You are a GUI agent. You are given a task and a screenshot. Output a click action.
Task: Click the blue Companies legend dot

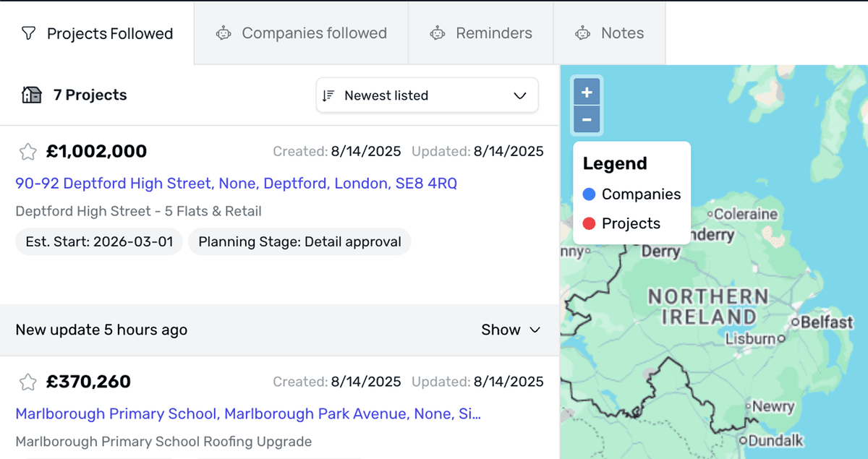pos(589,194)
